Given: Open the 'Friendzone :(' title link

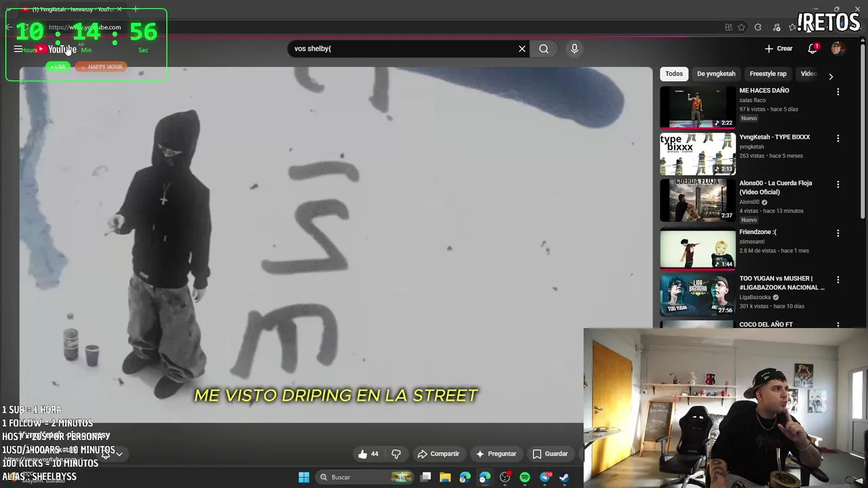Looking at the screenshot, I should point(758,232).
